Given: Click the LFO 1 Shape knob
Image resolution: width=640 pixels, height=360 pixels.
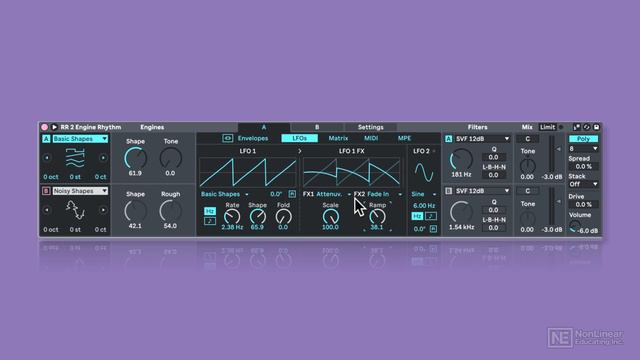Looking at the screenshot, I should (x=258, y=217).
